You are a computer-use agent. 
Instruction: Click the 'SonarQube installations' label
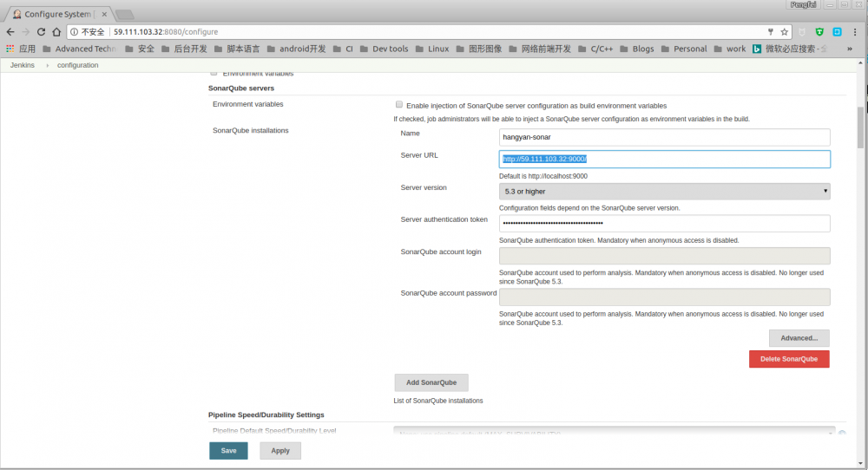[x=250, y=130]
